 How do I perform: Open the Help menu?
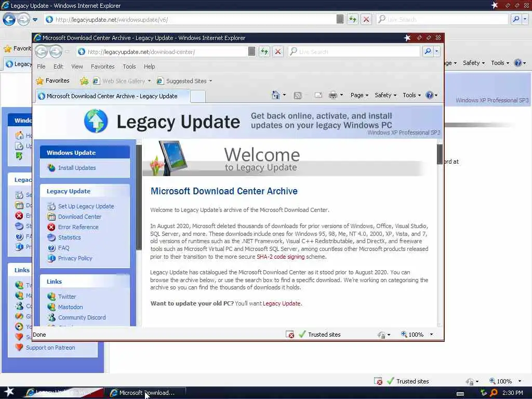pos(149,66)
